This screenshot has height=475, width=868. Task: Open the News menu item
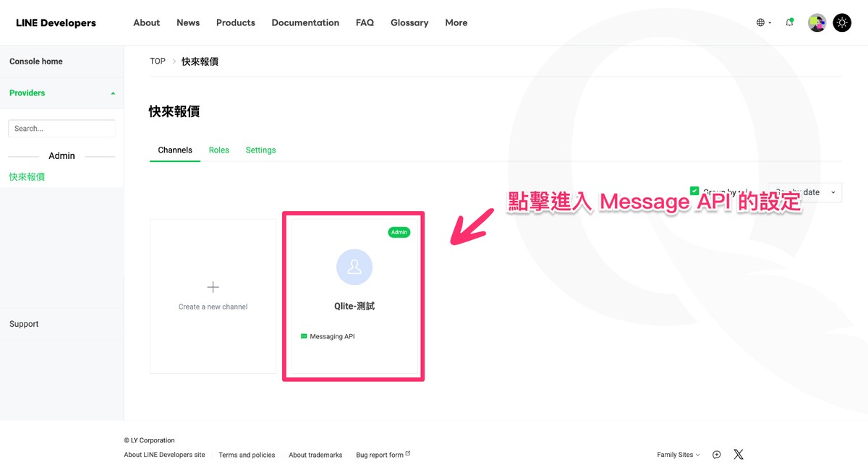(x=188, y=22)
